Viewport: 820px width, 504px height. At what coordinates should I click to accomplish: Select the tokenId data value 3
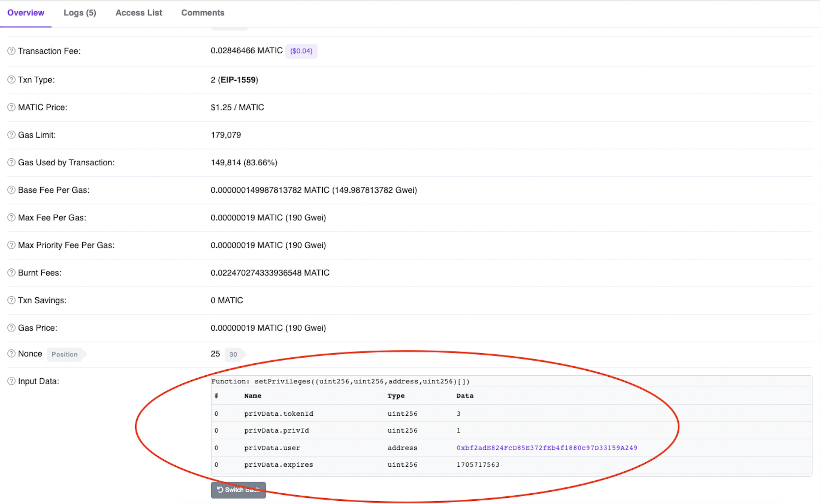[x=459, y=414]
